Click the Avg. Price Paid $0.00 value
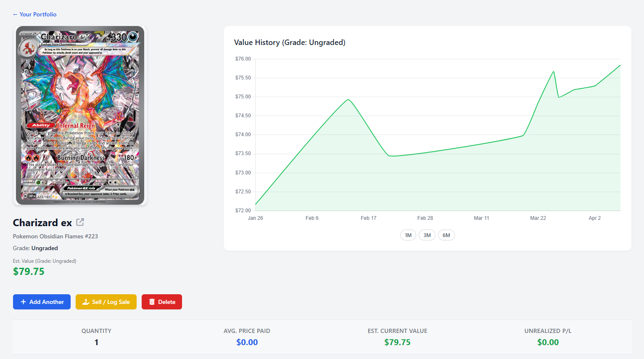The image size is (644, 359). 247,342
